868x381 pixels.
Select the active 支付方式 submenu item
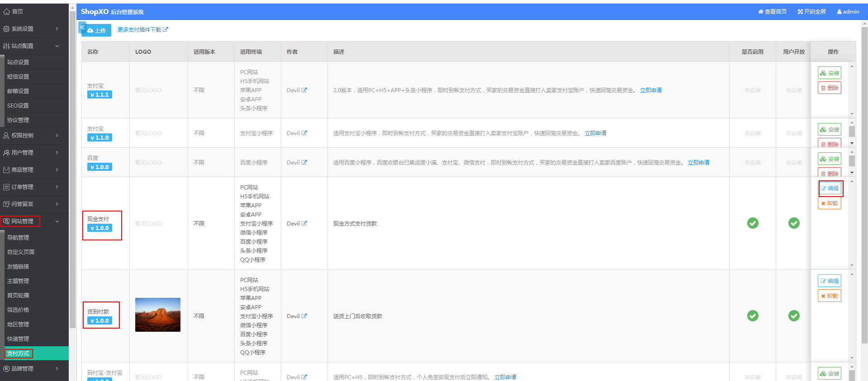point(36,353)
